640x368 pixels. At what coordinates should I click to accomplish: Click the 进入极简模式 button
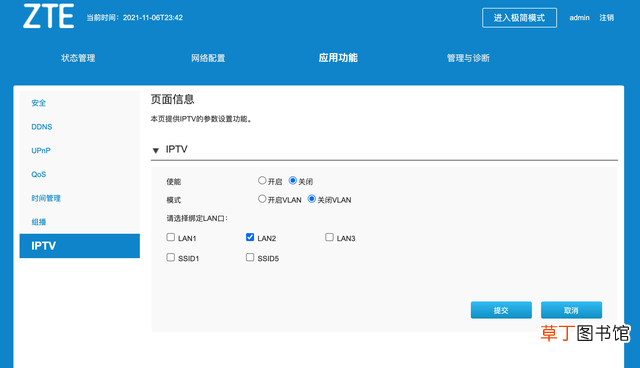(519, 18)
